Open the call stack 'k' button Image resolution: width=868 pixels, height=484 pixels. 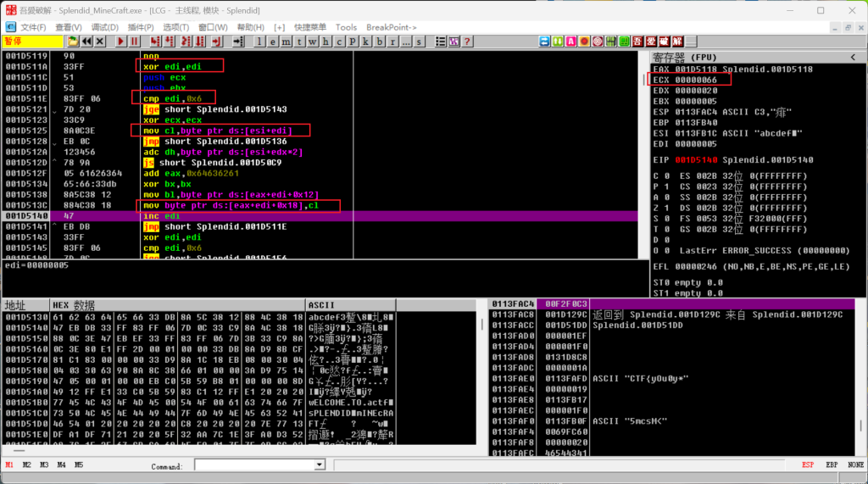(366, 42)
